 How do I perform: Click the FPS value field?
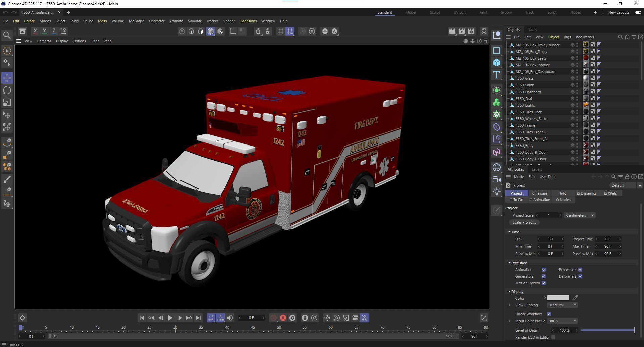point(551,239)
